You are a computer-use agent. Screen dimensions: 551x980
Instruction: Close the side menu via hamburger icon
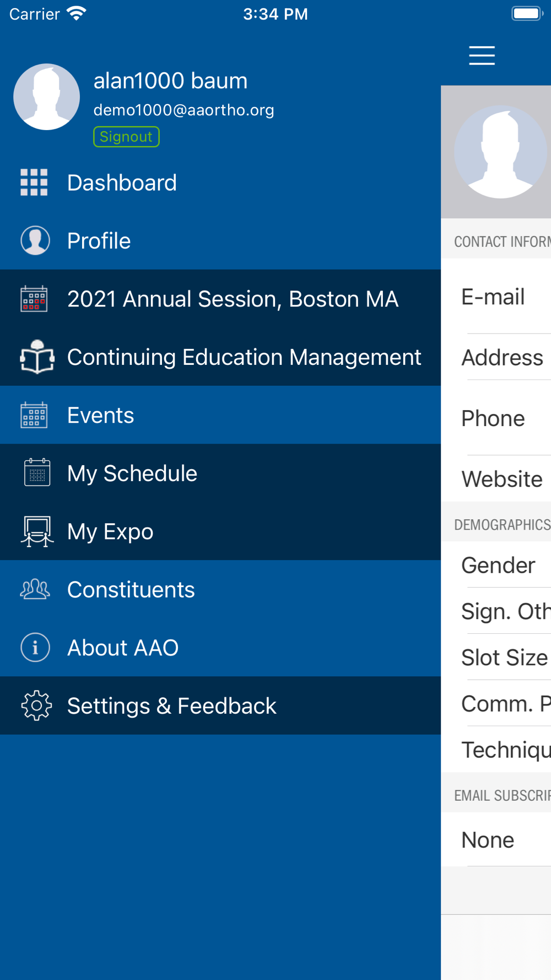(482, 56)
